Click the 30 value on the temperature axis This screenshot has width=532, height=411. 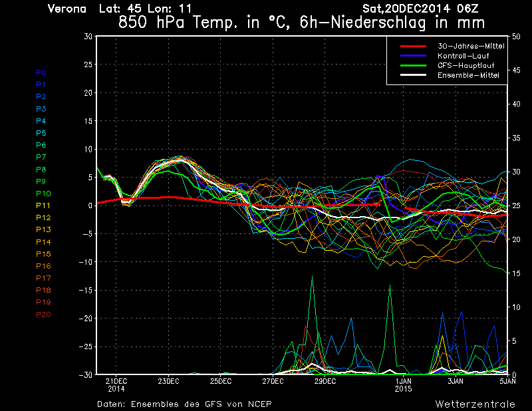(88, 37)
